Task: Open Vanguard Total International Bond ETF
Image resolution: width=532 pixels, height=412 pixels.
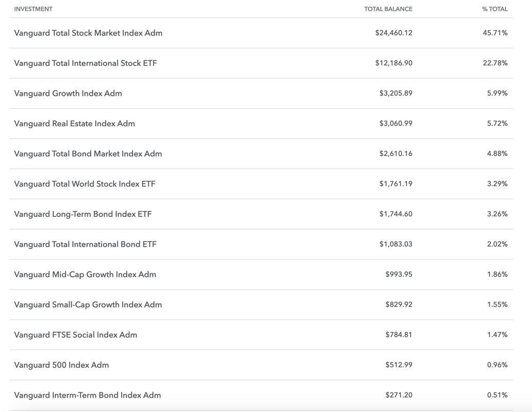Action: coord(85,244)
